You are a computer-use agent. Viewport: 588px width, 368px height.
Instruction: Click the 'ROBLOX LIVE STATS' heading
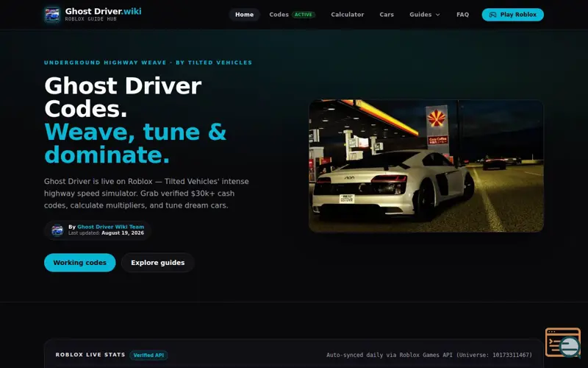tap(90, 355)
